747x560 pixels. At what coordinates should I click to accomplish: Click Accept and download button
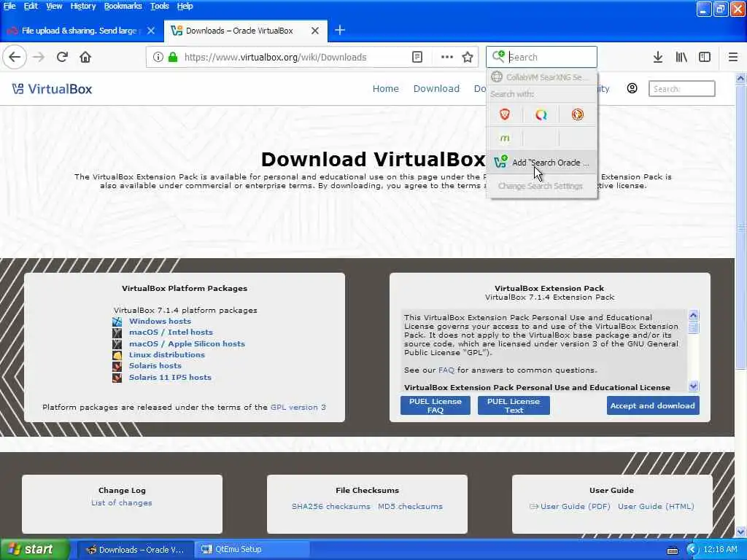point(653,405)
